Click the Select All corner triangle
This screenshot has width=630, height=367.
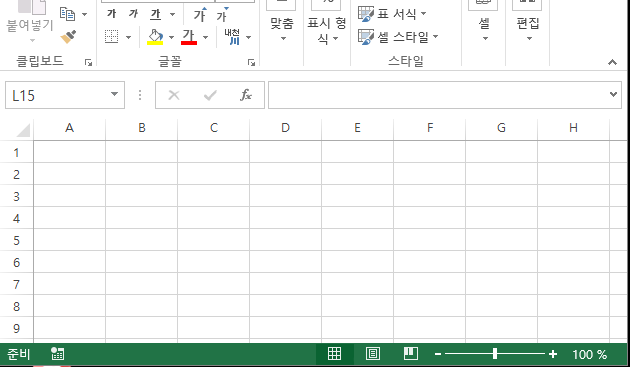click(x=23, y=130)
